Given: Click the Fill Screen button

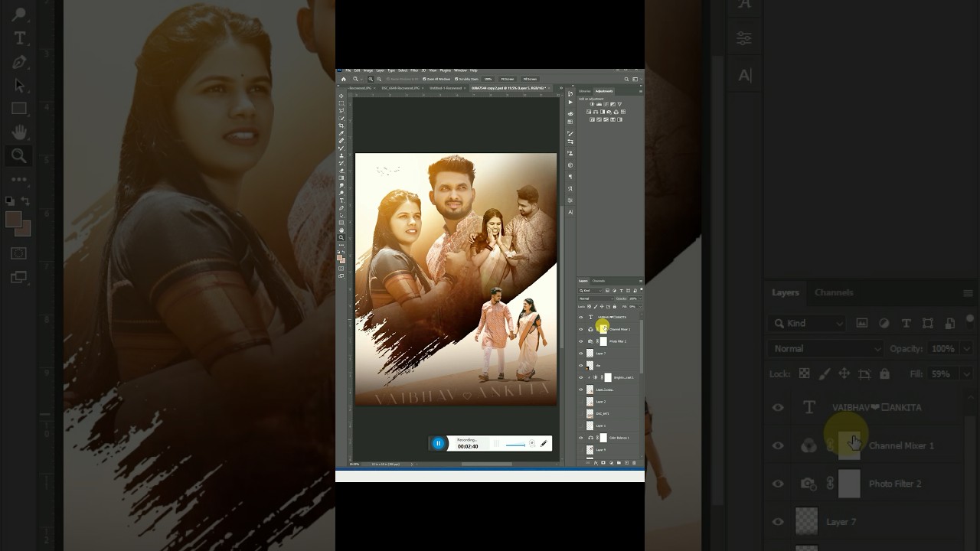Looking at the screenshot, I should [x=530, y=79].
